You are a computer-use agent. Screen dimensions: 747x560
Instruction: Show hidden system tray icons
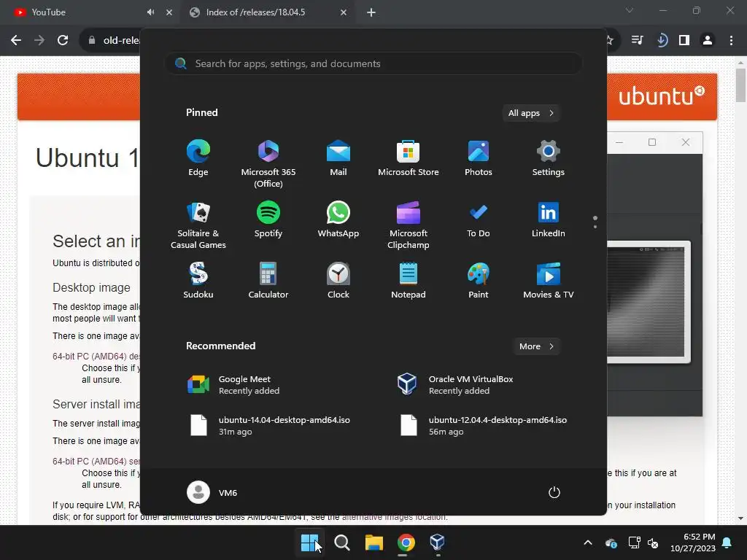click(588, 542)
